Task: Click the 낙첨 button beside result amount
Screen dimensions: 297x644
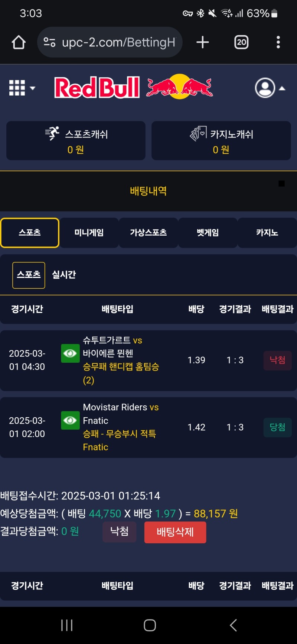Action: tap(119, 531)
